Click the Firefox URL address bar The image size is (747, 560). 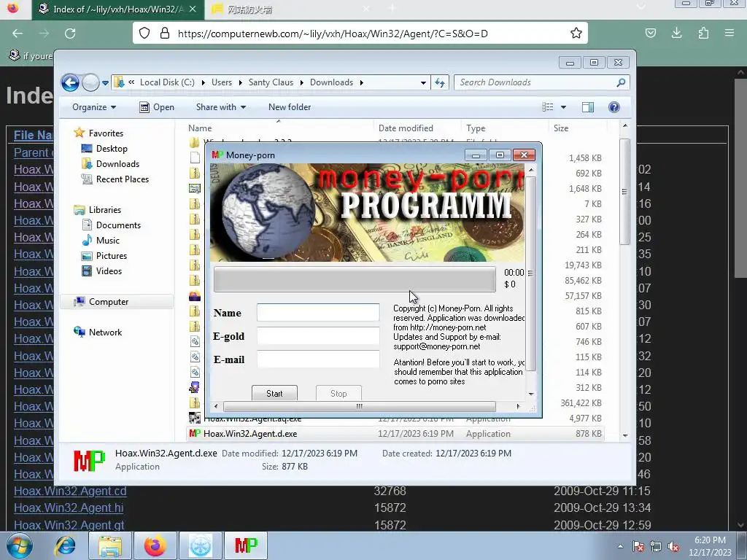point(360,34)
